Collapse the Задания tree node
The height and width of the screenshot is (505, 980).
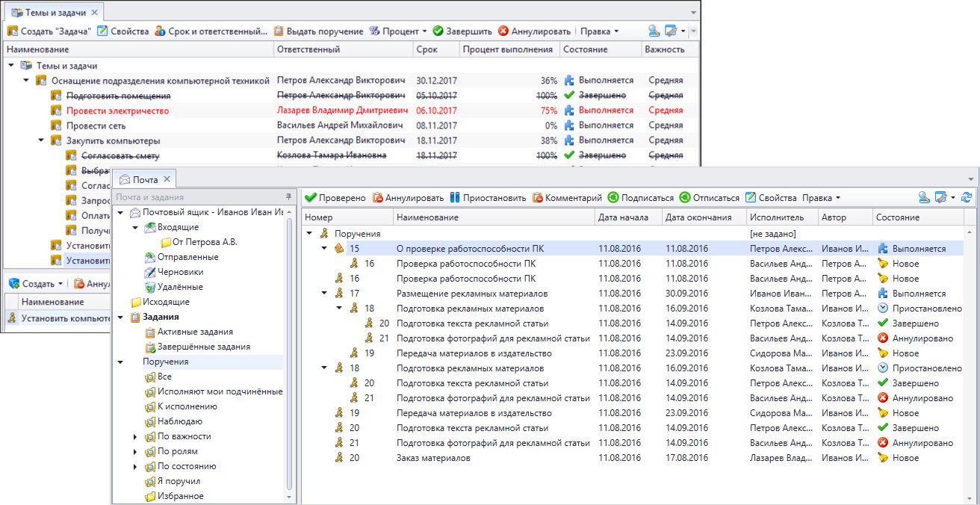[x=121, y=317]
